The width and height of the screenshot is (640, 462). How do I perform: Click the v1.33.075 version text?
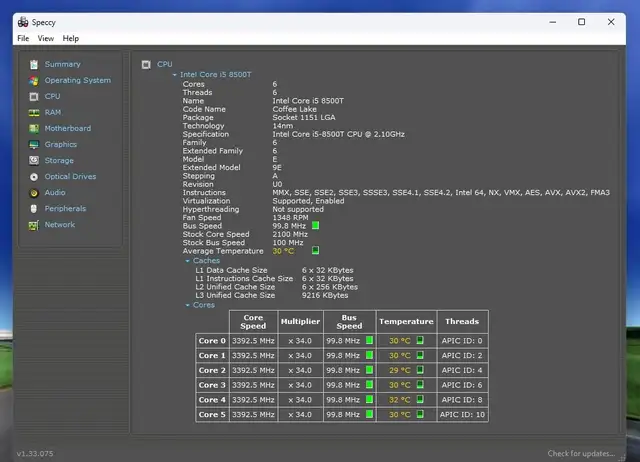click(35, 453)
